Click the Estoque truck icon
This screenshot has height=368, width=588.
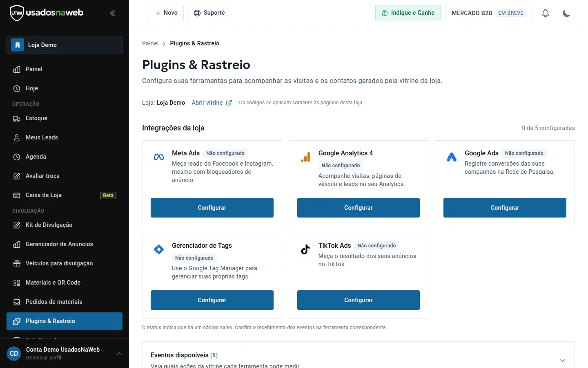click(17, 119)
